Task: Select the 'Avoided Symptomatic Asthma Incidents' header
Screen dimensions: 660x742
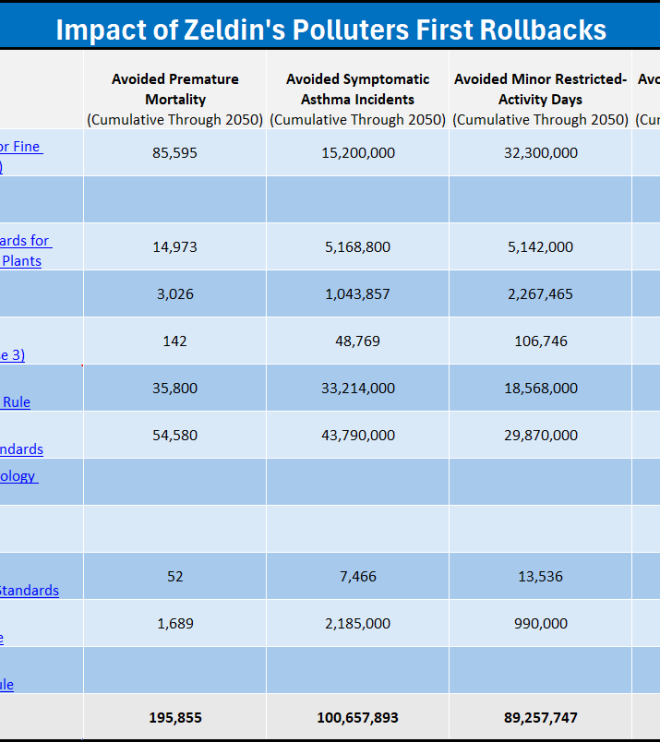Action: pos(358,89)
